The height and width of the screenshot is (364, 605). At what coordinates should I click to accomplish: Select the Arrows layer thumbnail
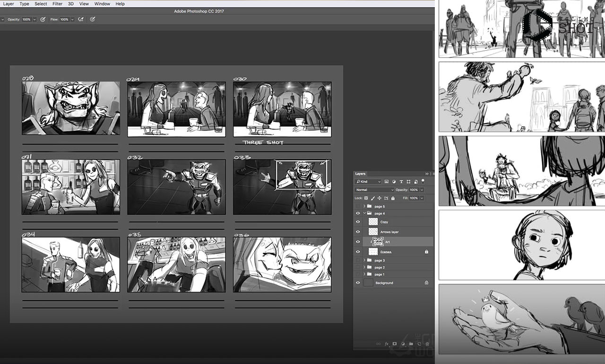click(373, 232)
